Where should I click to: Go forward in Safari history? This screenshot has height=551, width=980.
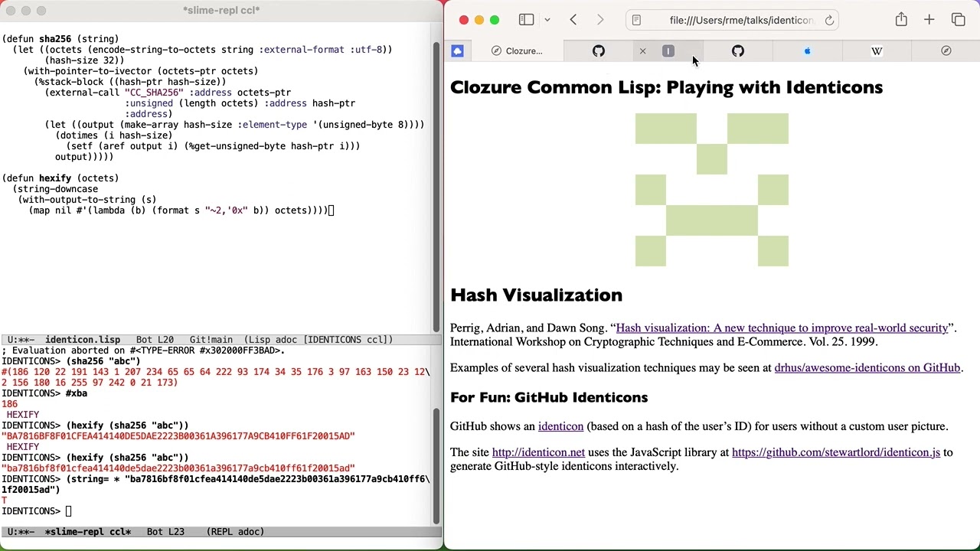click(x=600, y=20)
